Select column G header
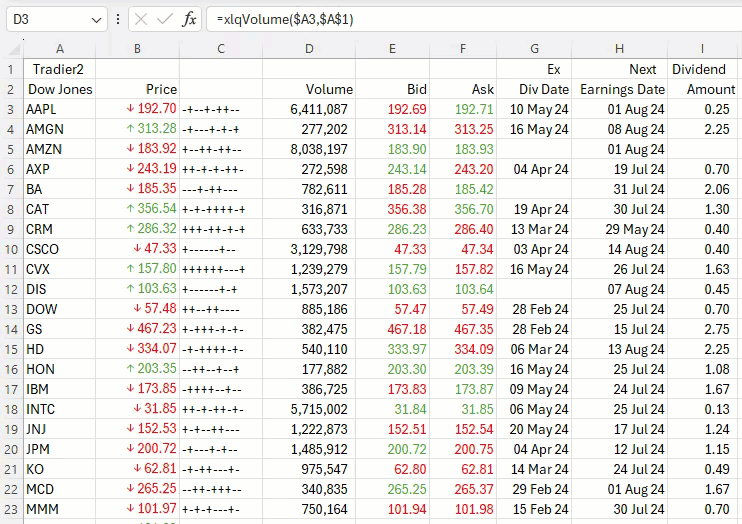Image resolution: width=742 pixels, height=524 pixels. click(534, 49)
